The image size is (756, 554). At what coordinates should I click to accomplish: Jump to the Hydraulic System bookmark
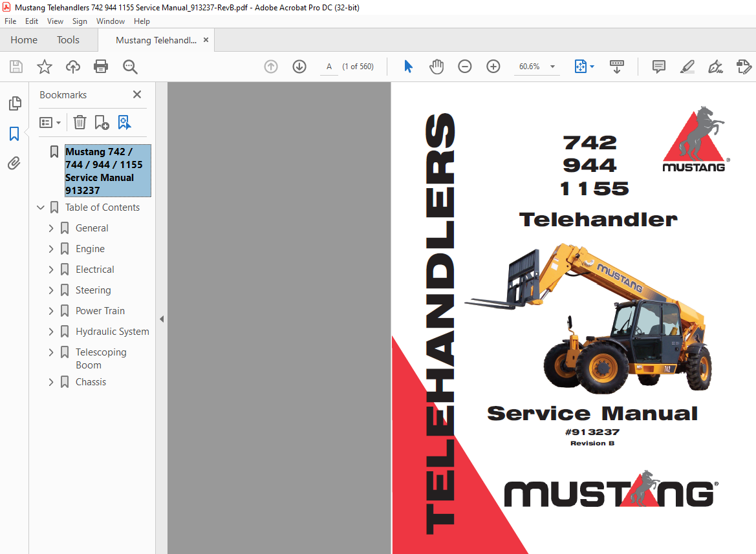click(x=113, y=332)
